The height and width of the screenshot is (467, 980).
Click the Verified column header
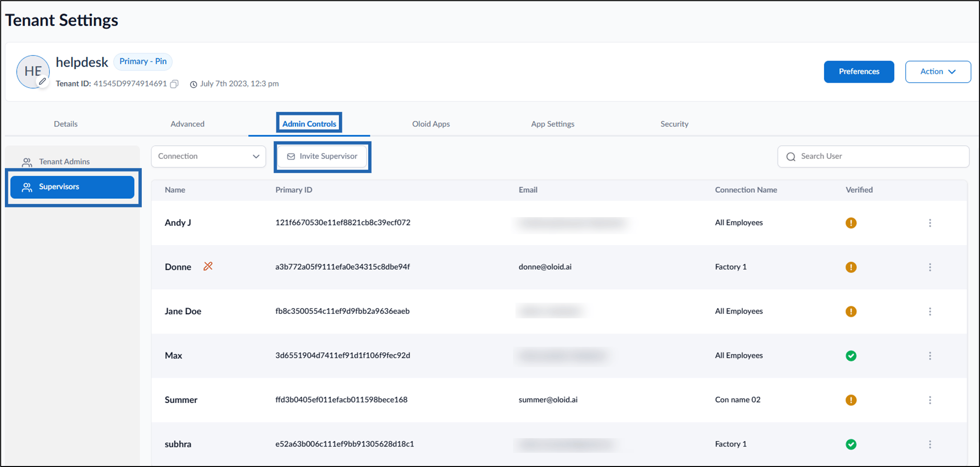click(x=859, y=190)
